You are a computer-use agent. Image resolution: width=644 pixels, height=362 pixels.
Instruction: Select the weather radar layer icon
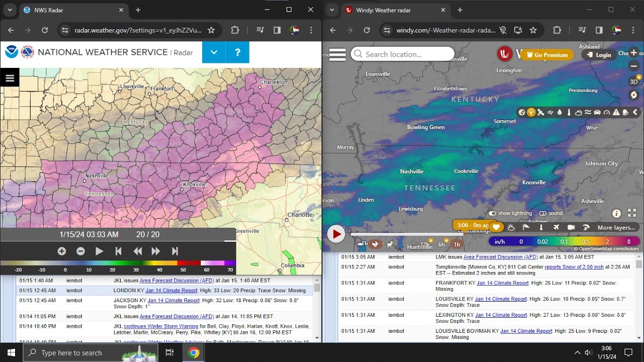pyautogui.click(x=531, y=113)
